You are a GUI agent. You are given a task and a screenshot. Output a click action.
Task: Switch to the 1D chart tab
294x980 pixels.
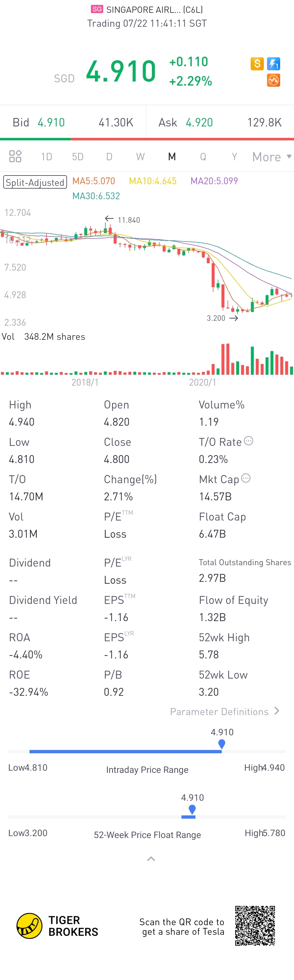[x=46, y=157]
